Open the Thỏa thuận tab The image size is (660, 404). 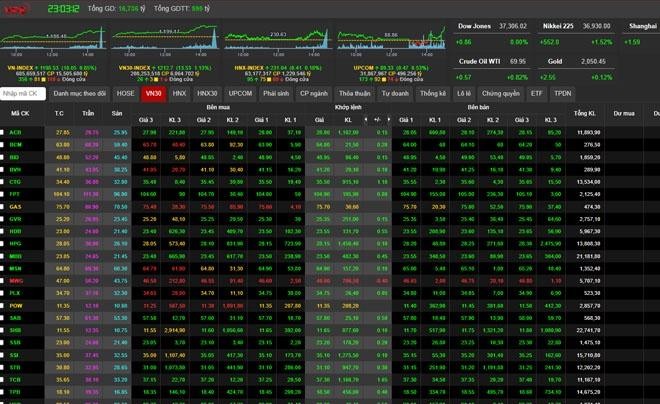coord(354,93)
